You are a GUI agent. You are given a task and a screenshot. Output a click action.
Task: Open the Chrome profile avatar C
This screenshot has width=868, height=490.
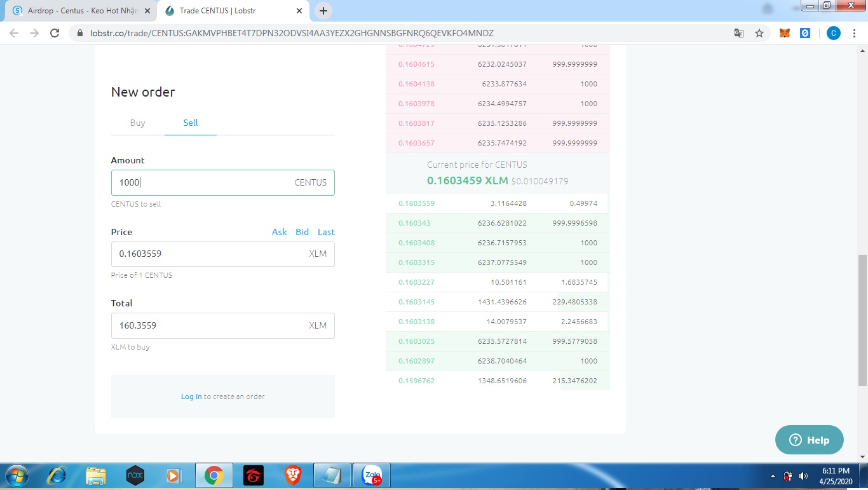click(834, 33)
